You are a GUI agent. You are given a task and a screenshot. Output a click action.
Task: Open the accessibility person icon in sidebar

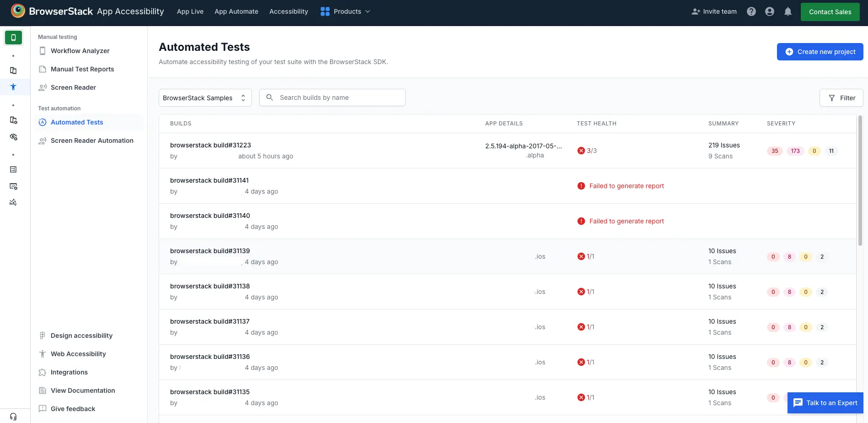click(x=13, y=87)
